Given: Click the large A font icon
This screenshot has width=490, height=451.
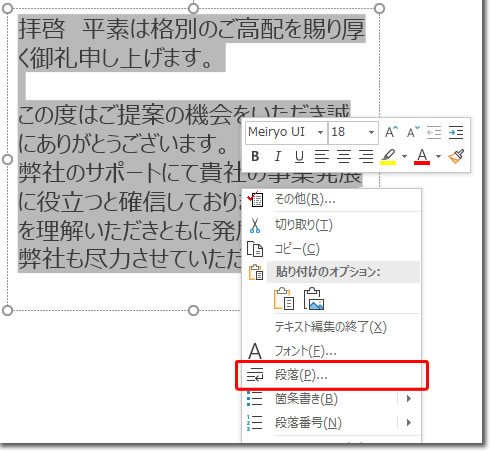Looking at the screenshot, I should point(255,351).
